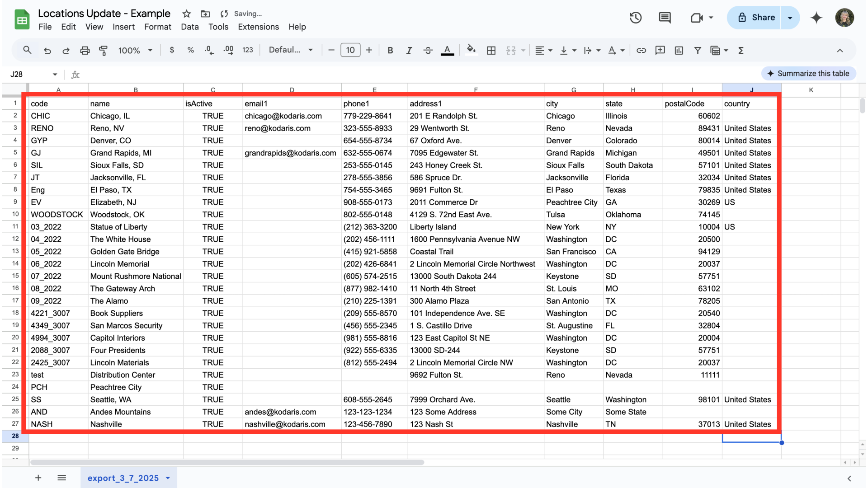Viewport: 868px width, 488px height.
Task: Click Summarize this table button
Action: pos(808,73)
